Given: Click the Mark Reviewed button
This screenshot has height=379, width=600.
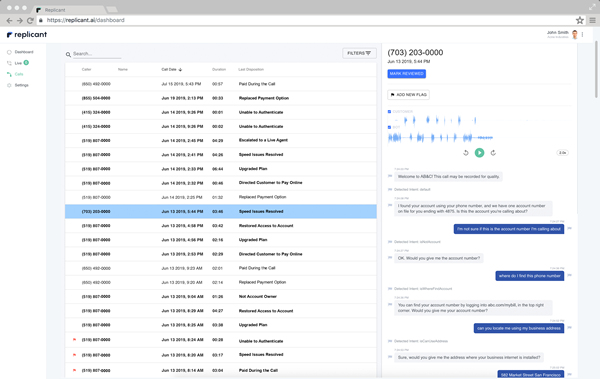Looking at the screenshot, I should point(406,74).
